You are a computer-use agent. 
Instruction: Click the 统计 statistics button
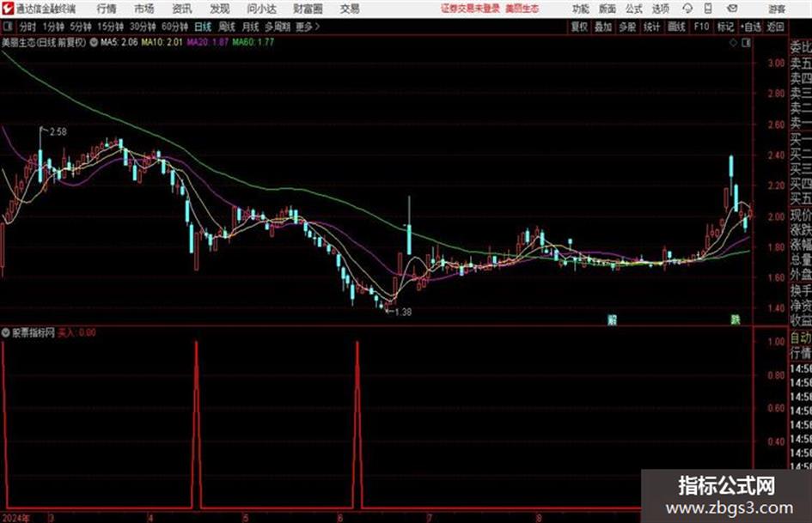click(652, 27)
